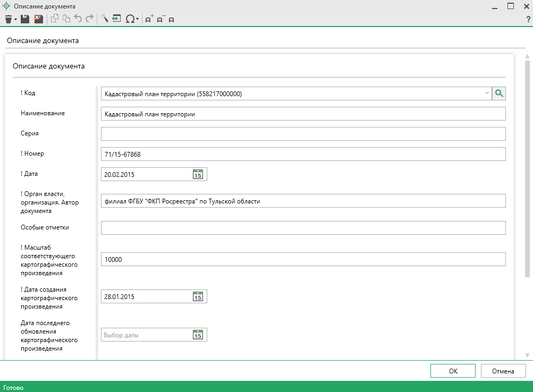Screen dimensions: 533x392
Task: Click the import arrow window icon
Action: click(x=116, y=19)
